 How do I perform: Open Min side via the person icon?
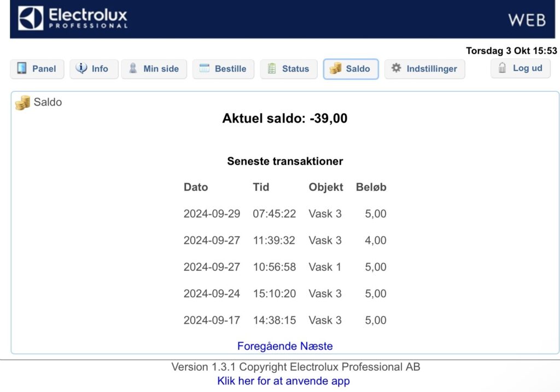point(133,68)
